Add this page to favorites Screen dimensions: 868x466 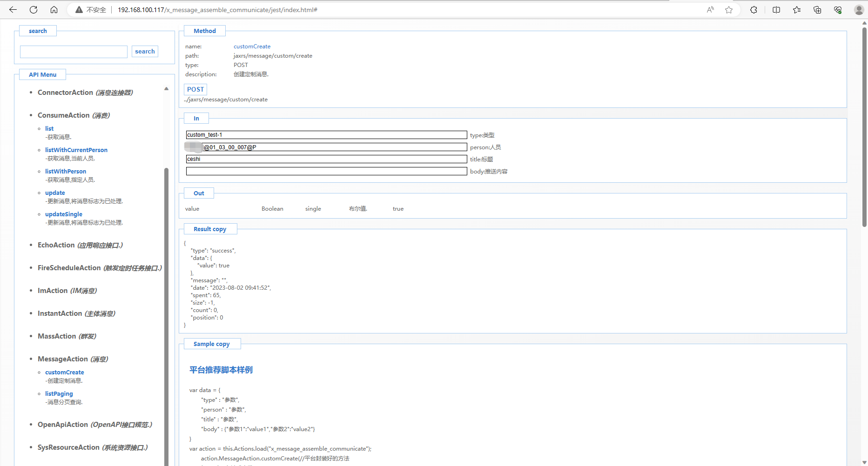[729, 10]
